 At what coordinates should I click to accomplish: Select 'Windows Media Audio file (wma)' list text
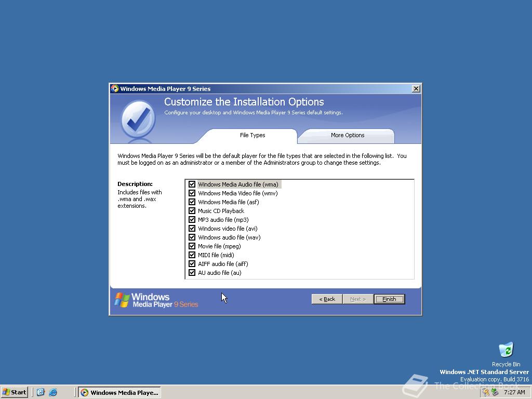tap(238, 184)
